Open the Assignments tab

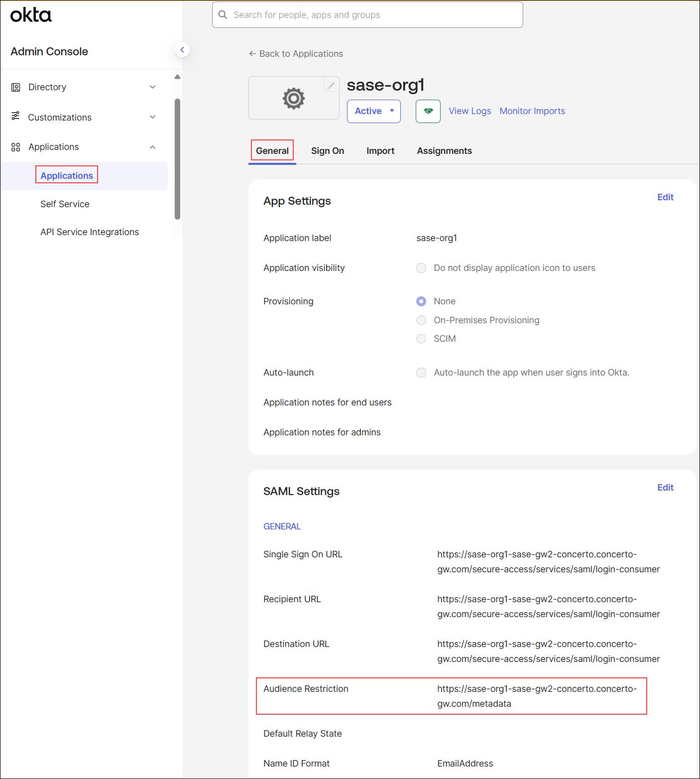tap(444, 150)
